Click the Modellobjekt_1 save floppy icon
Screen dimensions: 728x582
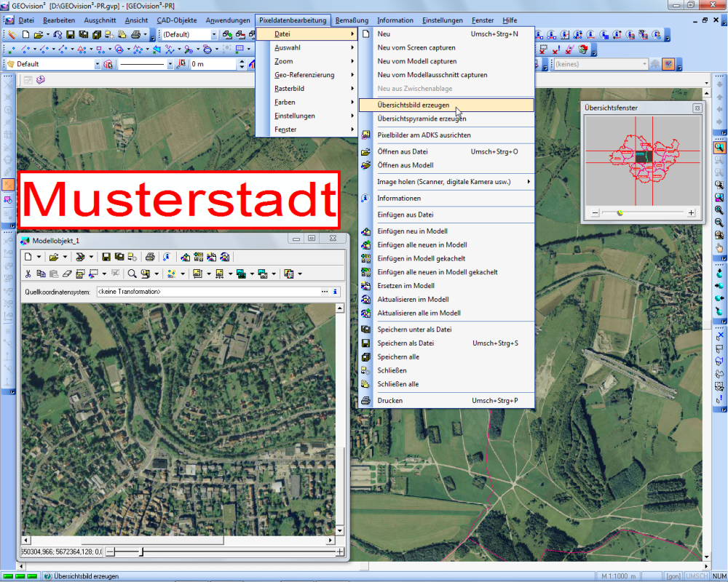coord(106,257)
